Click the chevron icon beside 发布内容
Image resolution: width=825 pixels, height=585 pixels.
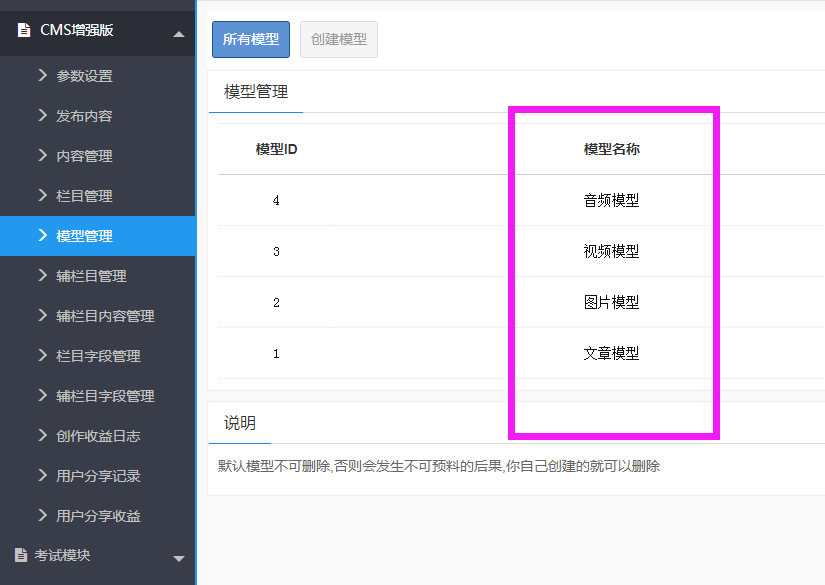pyautogui.click(x=42, y=115)
